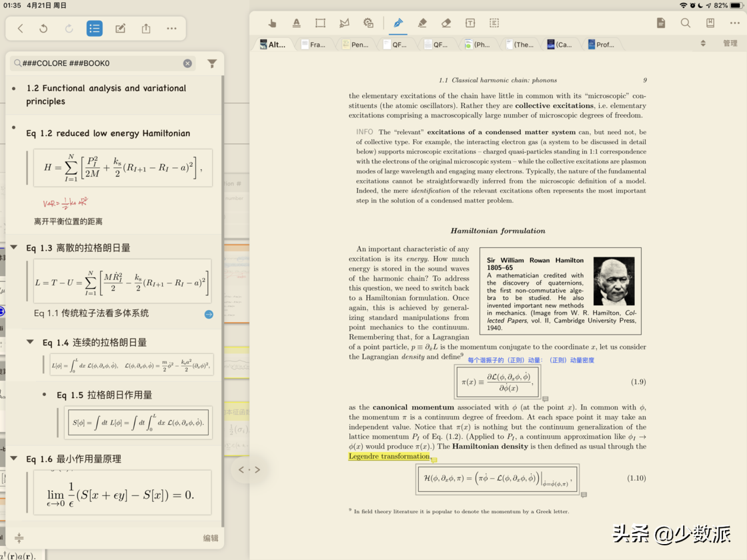Viewport: 747px width, 560px height.
Task: Select the eraser tool
Action: pos(446,23)
